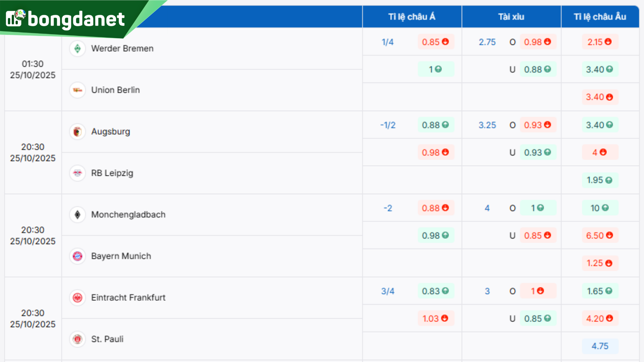
Task: Click the -1/2 handicap for Augsburg match
Action: tap(388, 125)
